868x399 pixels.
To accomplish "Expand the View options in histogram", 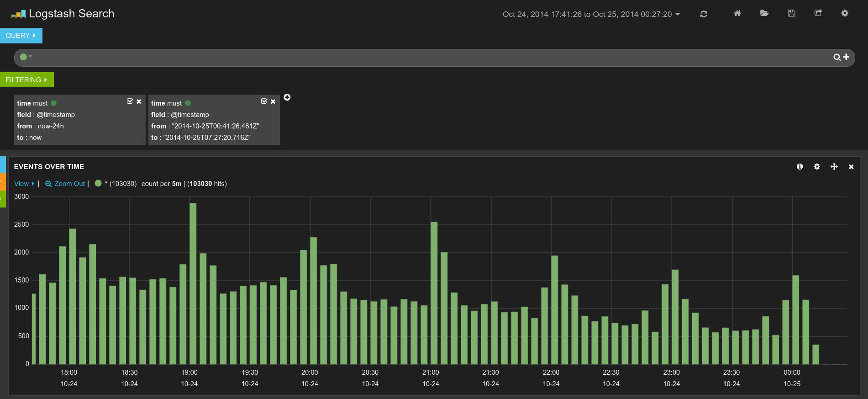I will (24, 184).
